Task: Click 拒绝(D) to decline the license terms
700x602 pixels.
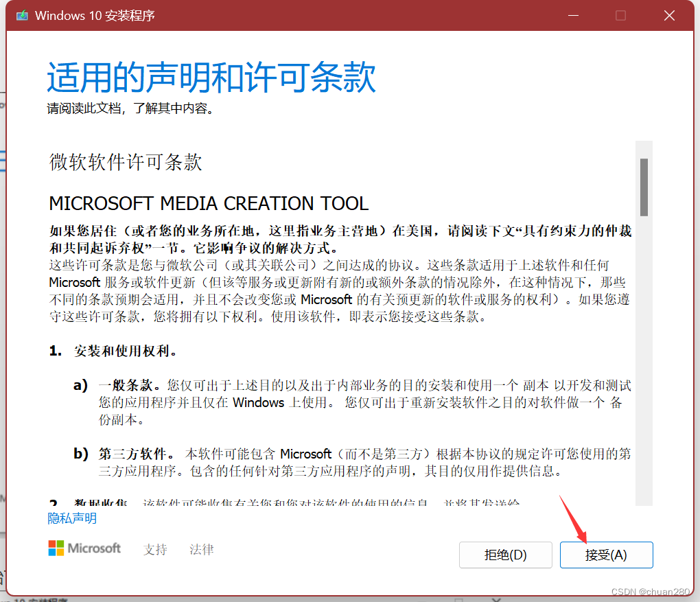Action: [506, 555]
